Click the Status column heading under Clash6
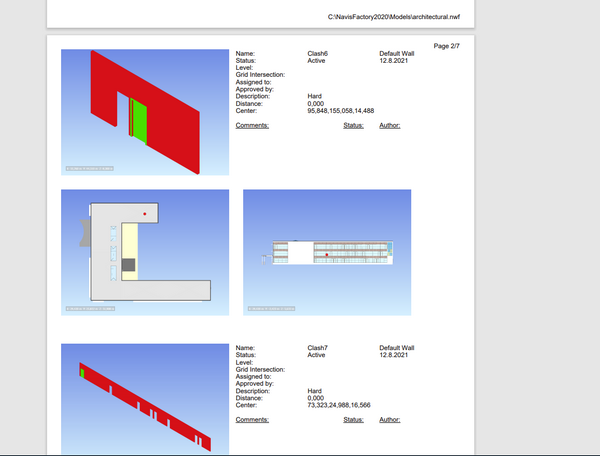Screen dimensions: 600x456 click(x=353, y=126)
